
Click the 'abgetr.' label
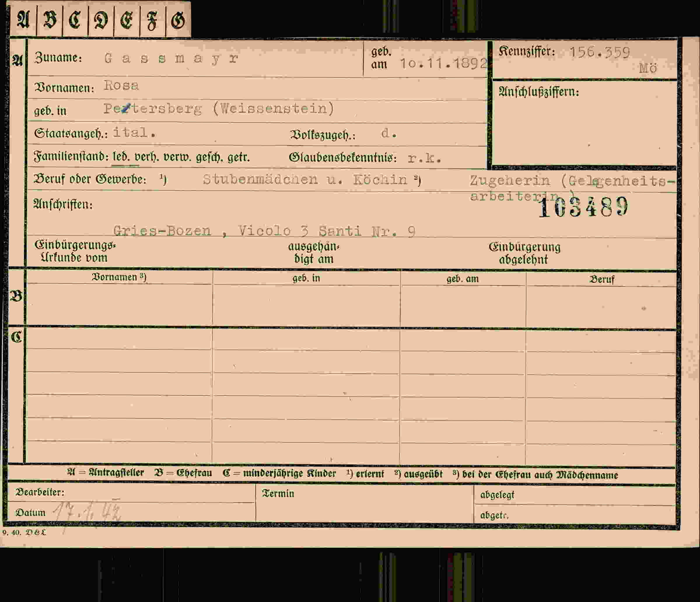click(x=494, y=515)
